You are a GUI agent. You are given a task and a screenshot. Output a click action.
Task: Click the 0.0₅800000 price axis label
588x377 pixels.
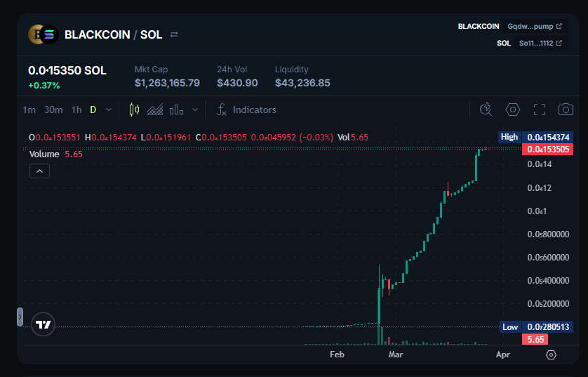click(548, 234)
